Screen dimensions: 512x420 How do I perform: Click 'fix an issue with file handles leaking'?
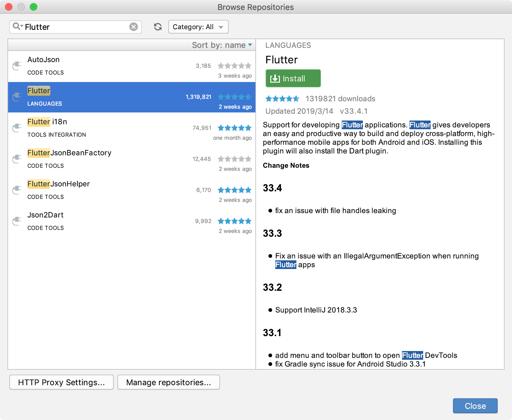tap(336, 211)
